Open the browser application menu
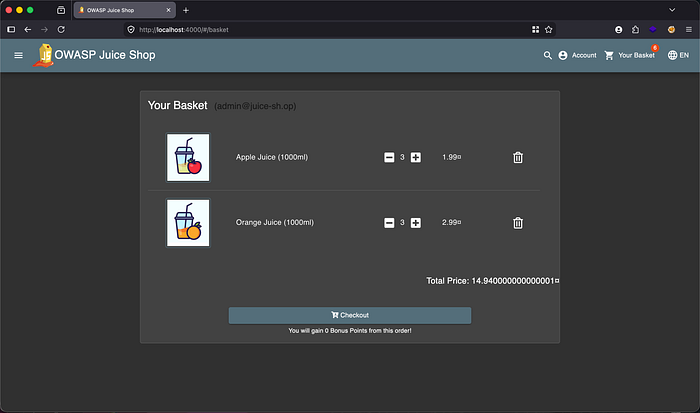 click(x=689, y=29)
